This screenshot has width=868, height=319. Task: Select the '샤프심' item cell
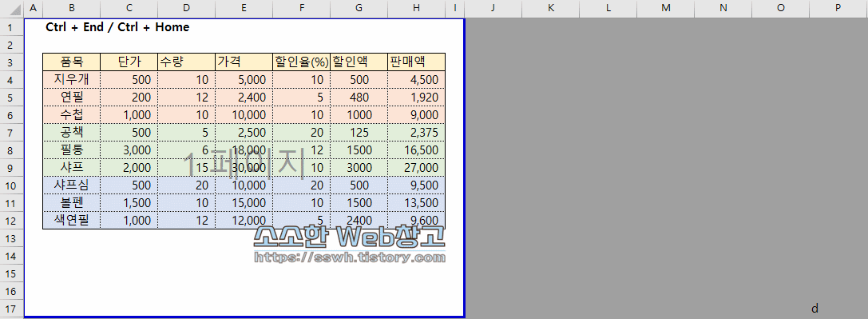coord(71,185)
